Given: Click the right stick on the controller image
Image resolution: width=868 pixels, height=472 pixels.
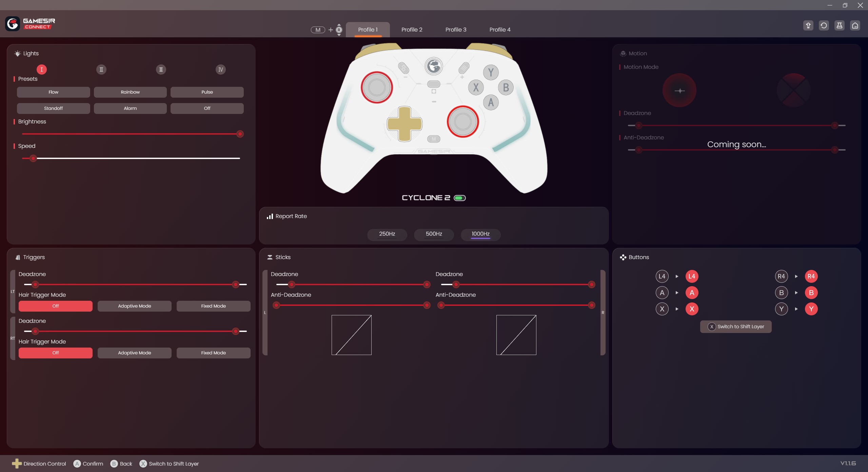Looking at the screenshot, I should 463,121.
